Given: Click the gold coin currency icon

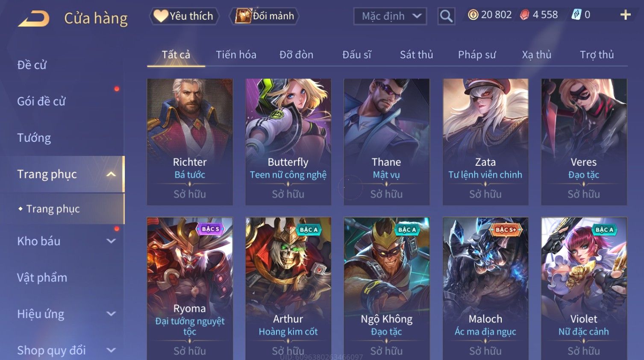Looking at the screenshot, I should click(x=473, y=15).
